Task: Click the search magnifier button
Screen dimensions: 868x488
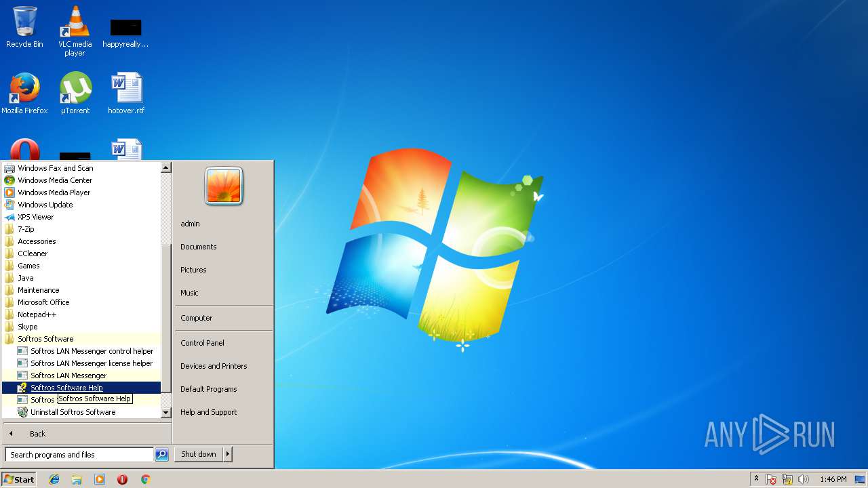Action: coord(161,455)
